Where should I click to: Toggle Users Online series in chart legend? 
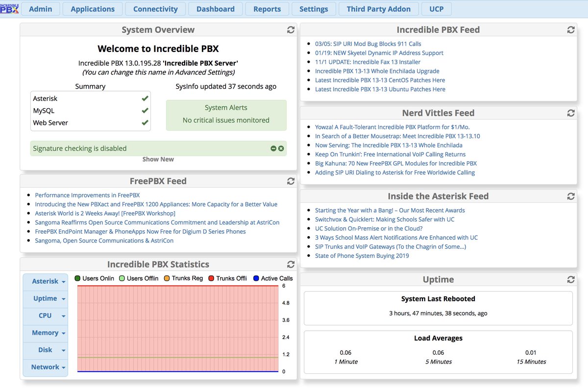[94, 278]
